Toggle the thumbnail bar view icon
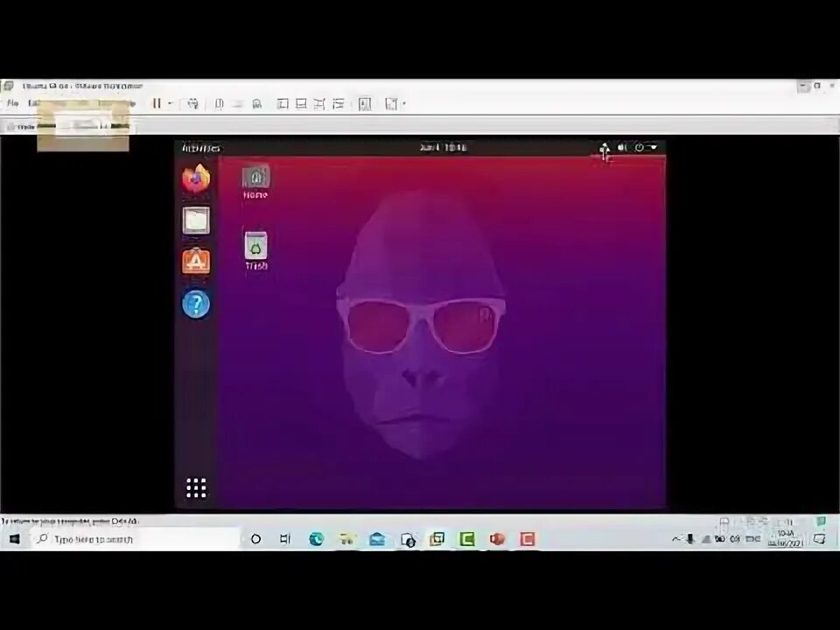The height and width of the screenshot is (630, 840). 301,104
